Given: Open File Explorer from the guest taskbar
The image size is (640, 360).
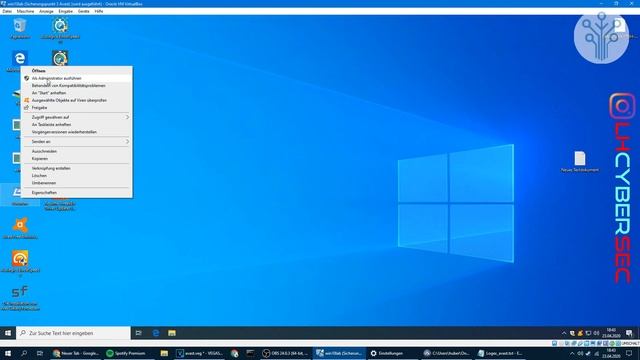Looking at the screenshot, I should point(172,333).
